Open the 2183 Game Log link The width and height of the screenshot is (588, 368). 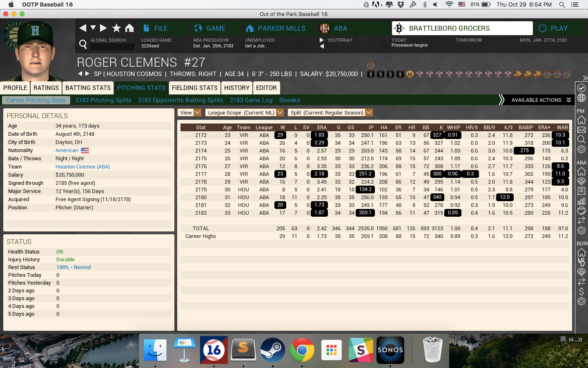coord(251,100)
